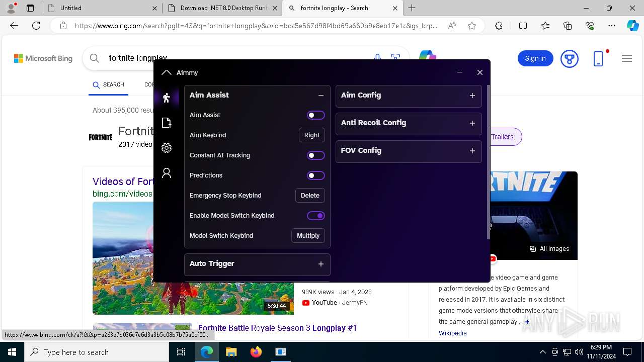The width and height of the screenshot is (644, 362).
Task: Click All images button on Fortnite picture
Action: pos(549,249)
